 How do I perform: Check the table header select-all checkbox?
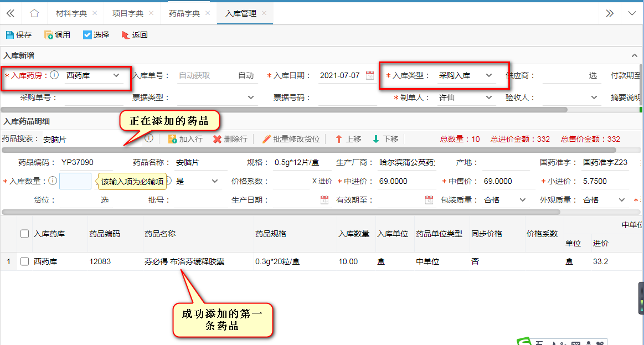tap(24, 234)
